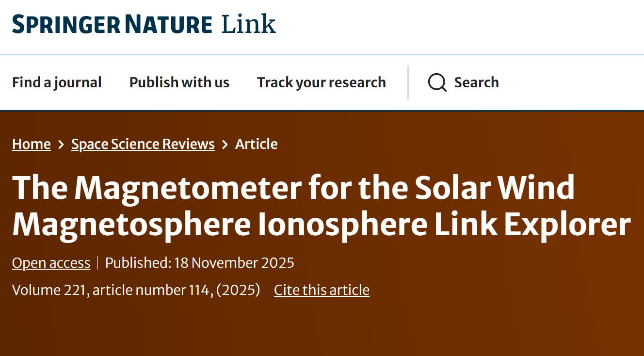Open Publish with us navigation item
Viewport: 644px width, 356px height.
tap(179, 82)
